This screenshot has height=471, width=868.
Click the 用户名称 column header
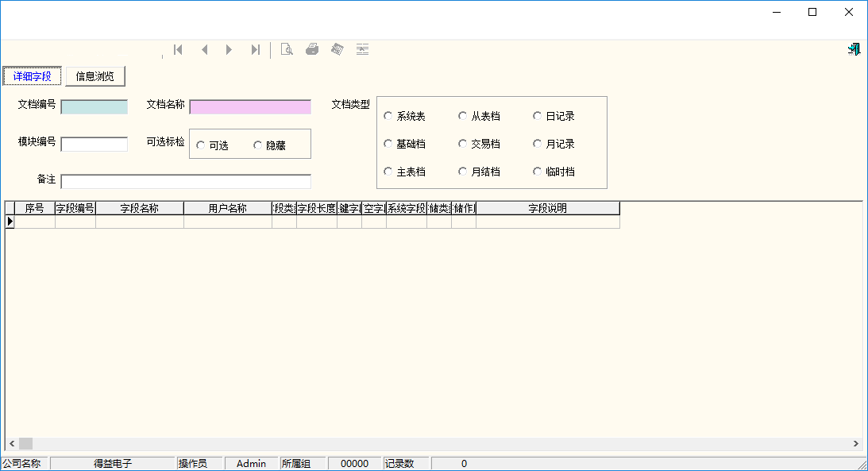tap(227, 208)
